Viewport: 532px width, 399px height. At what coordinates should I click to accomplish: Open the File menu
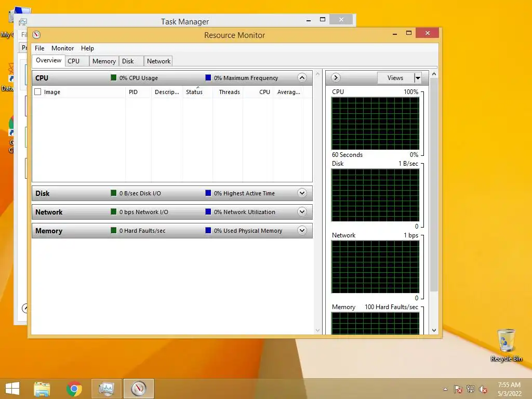[39, 48]
